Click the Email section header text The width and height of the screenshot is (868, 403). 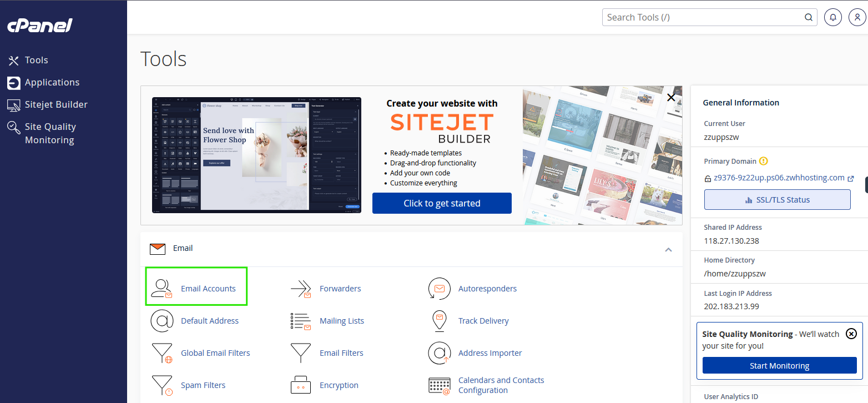pyautogui.click(x=183, y=248)
